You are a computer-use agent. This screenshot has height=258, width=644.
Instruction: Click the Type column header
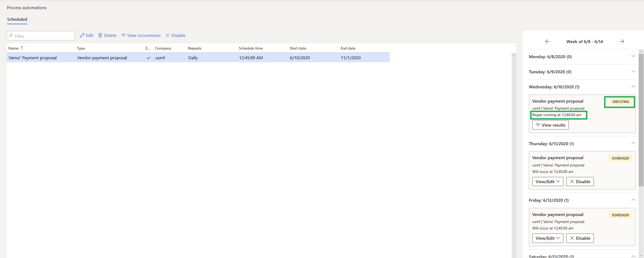[x=81, y=48]
